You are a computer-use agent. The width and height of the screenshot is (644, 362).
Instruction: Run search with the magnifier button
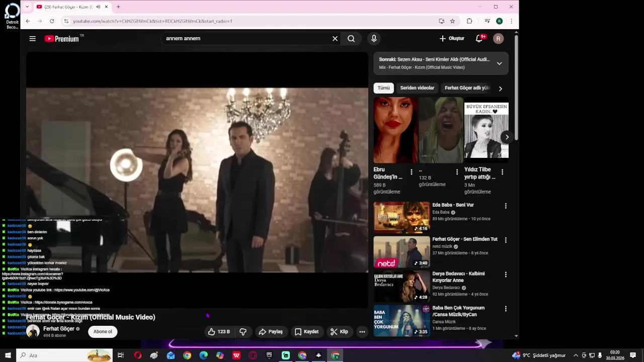tap(351, 39)
